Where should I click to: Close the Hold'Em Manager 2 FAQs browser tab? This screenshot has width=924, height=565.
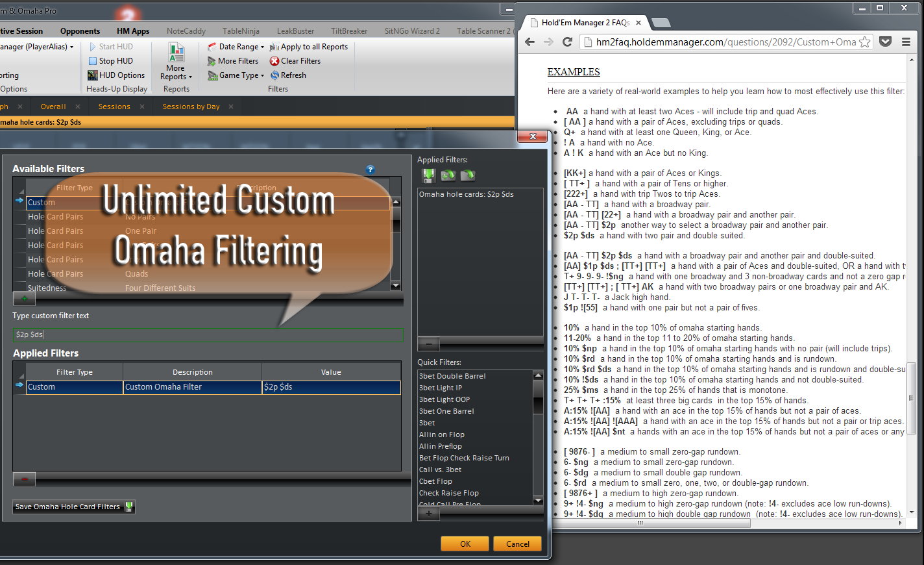click(638, 23)
